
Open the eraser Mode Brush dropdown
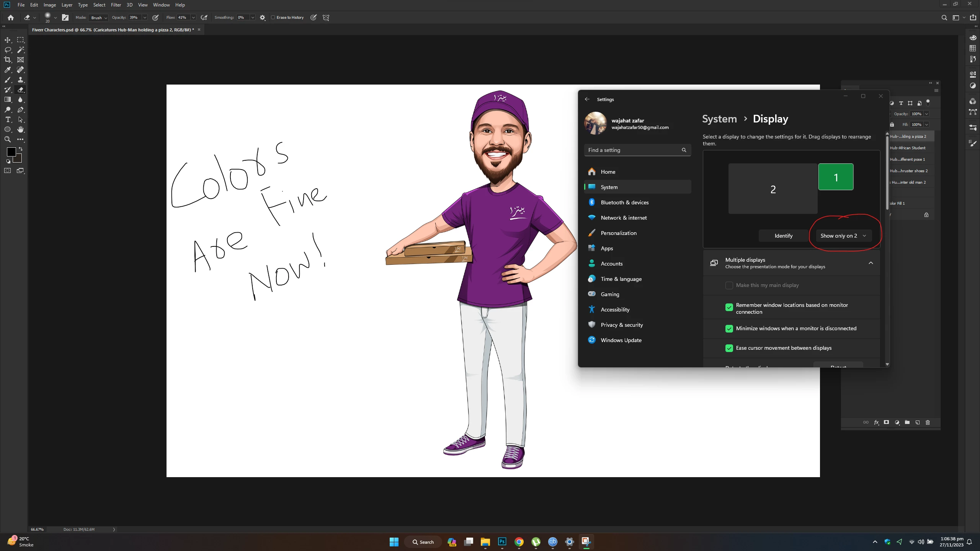click(x=99, y=18)
